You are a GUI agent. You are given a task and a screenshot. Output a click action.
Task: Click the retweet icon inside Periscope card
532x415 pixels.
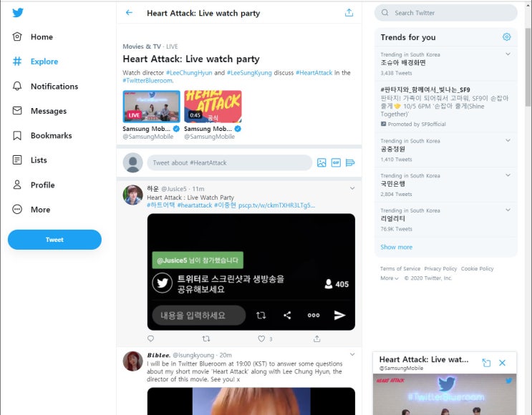point(261,316)
